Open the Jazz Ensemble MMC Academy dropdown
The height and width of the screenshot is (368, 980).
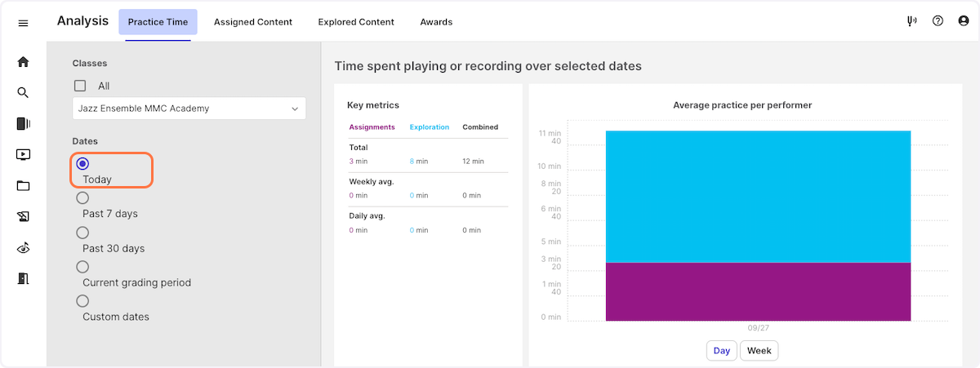coord(189,109)
